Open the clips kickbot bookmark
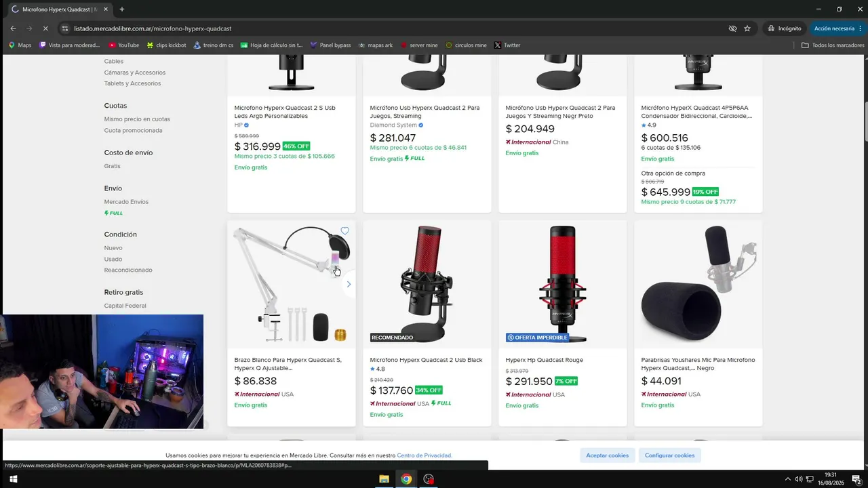 pyautogui.click(x=166, y=45)
